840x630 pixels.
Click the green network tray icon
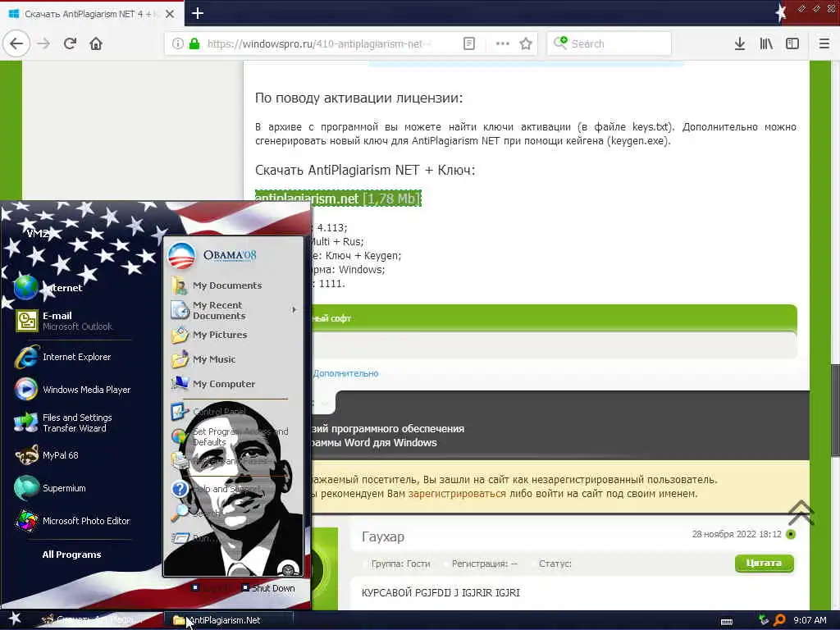coord(764,620)
